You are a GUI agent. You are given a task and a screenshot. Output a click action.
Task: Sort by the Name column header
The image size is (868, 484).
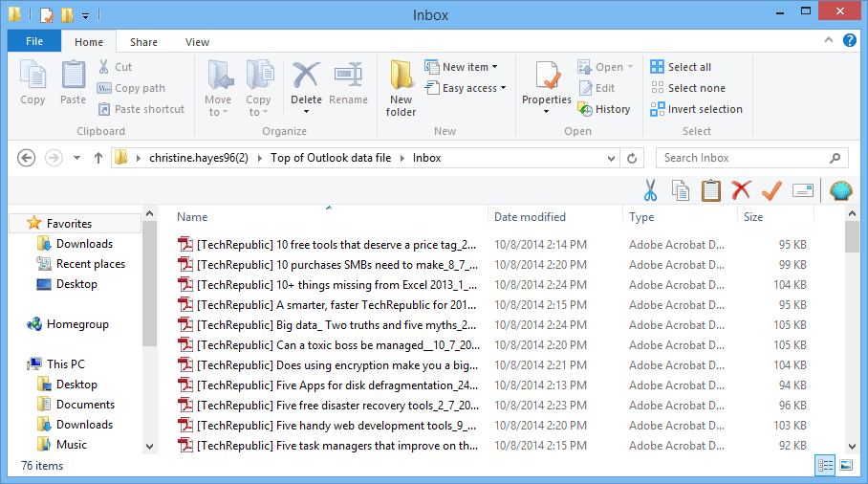coord(192,217)
